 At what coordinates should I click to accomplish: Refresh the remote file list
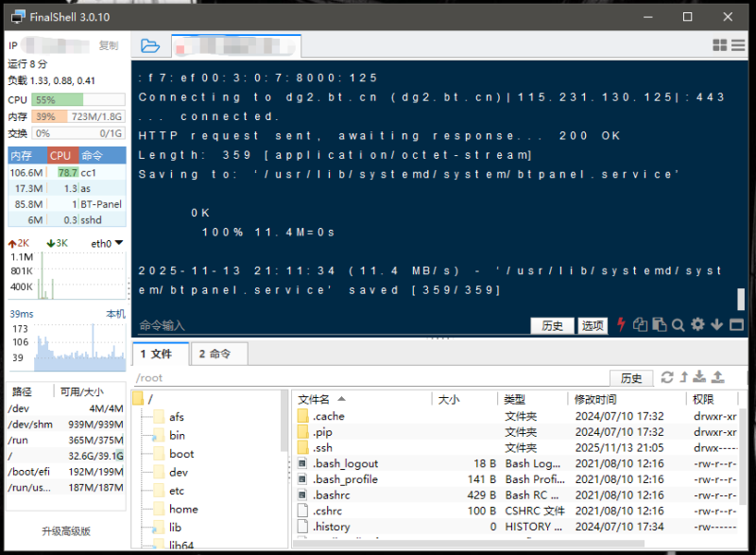(667, 377)
